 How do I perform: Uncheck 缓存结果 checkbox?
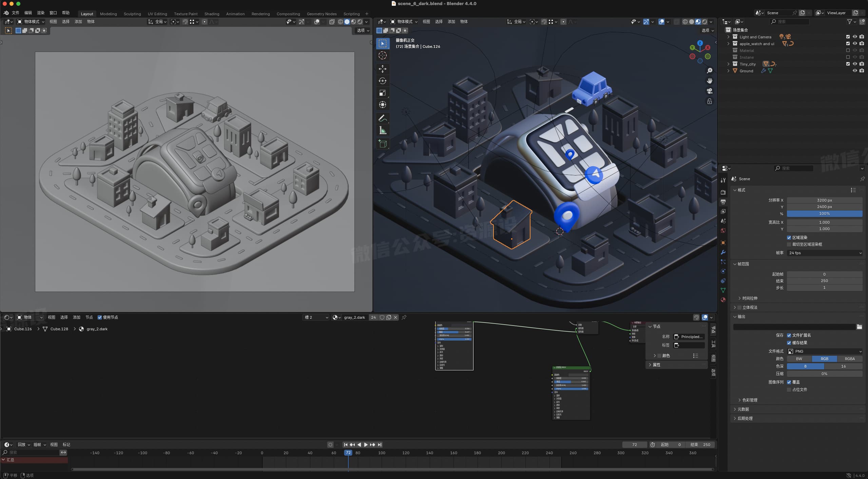coord(789,343)
